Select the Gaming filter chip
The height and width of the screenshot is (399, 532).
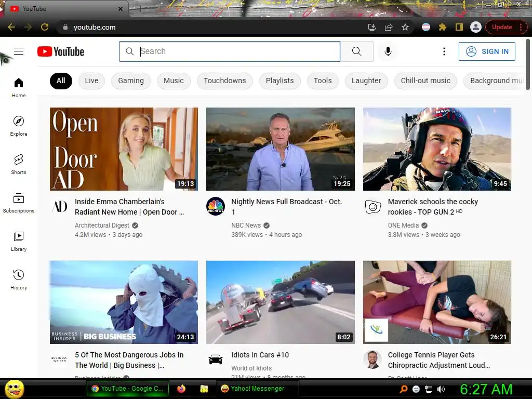131,81
